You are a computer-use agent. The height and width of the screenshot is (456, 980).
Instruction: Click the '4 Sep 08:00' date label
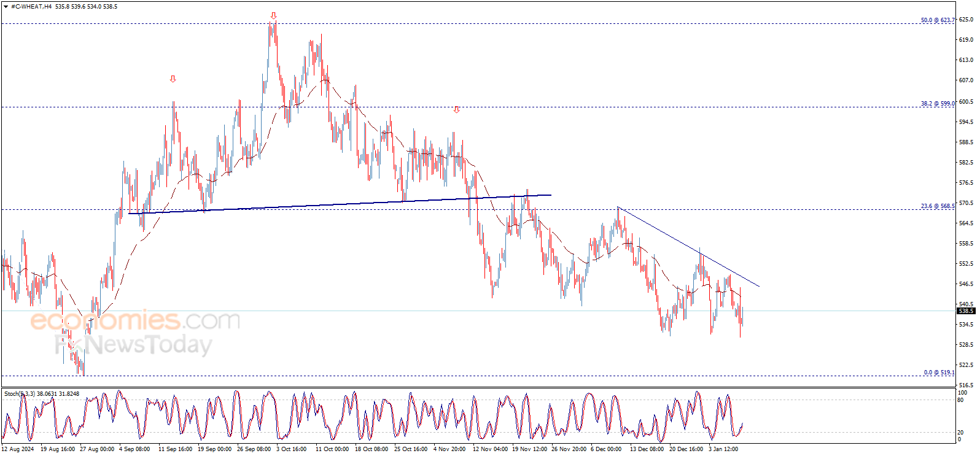click(x=134, y=449)
